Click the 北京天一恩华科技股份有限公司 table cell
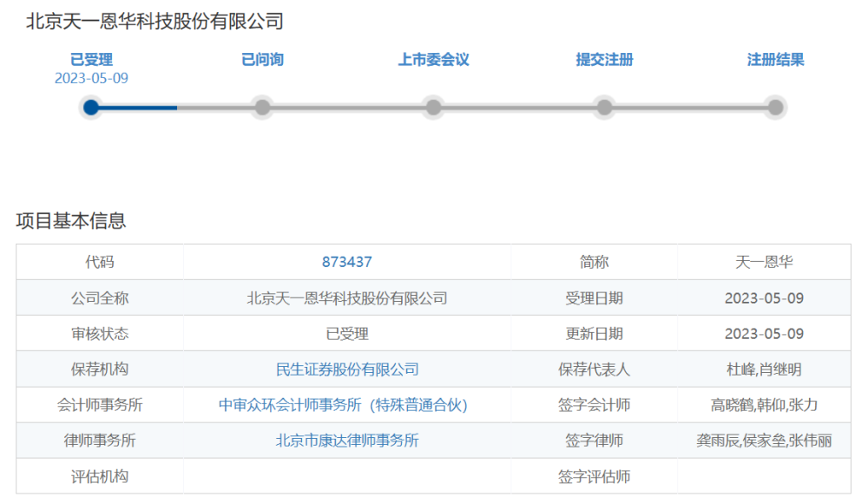The image size is (868, 503). 347,298
